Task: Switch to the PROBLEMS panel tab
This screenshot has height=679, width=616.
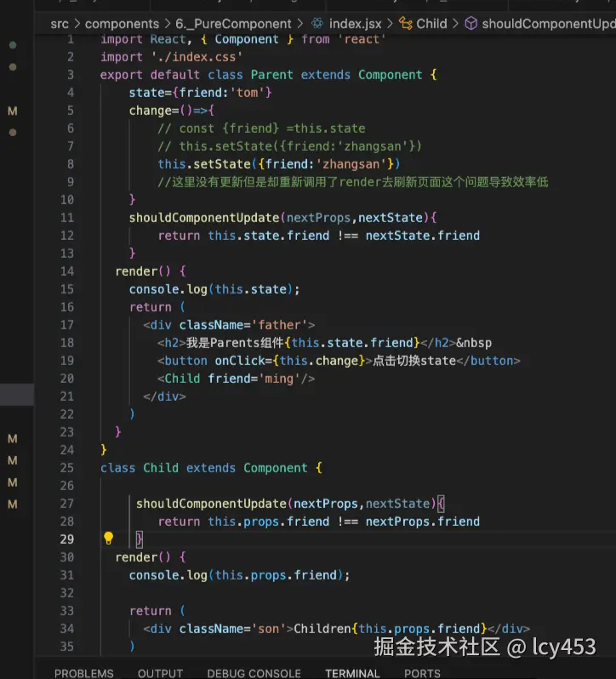Action: (x=84, y=673)
